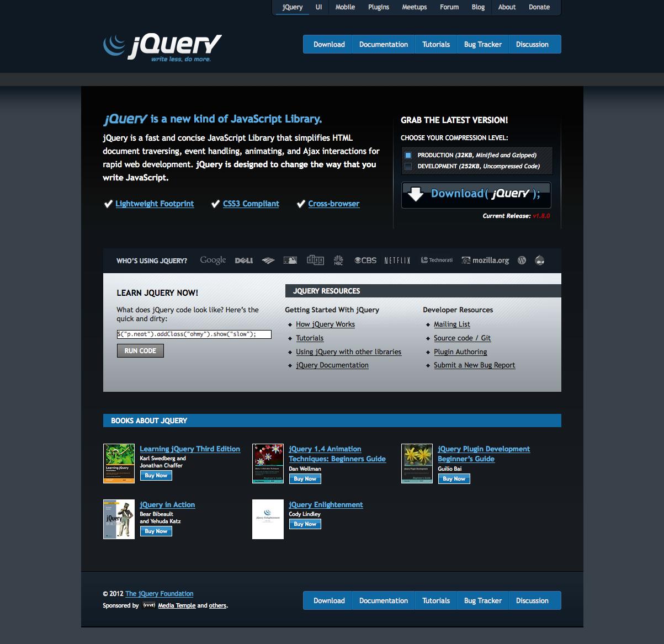The image size is (664, 644).
Task: Click the Digg logo
Action: (315, 260)
